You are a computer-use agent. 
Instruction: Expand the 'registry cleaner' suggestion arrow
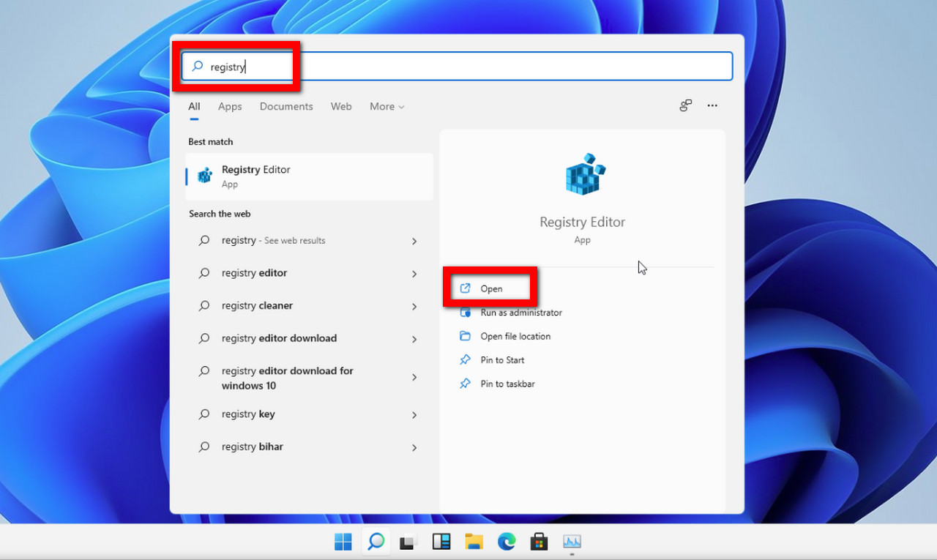click(414, 307)
